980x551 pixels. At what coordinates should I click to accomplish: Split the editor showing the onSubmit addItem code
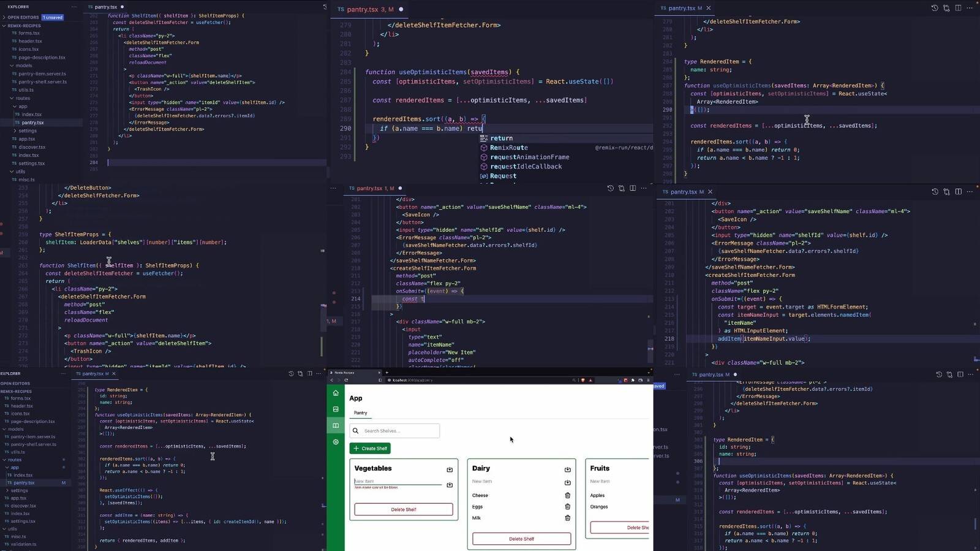(959, 192)
